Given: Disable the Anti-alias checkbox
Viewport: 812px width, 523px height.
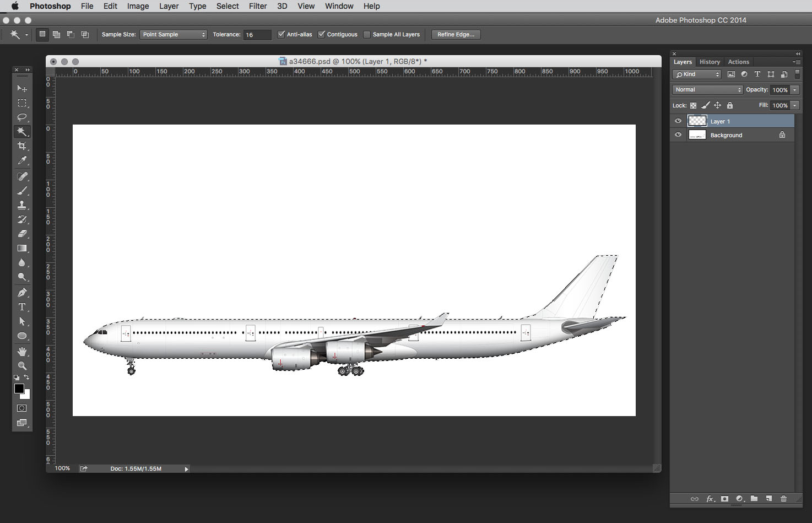Looking at the screenshot, I should pyautogui.click(x=282, y=34).
